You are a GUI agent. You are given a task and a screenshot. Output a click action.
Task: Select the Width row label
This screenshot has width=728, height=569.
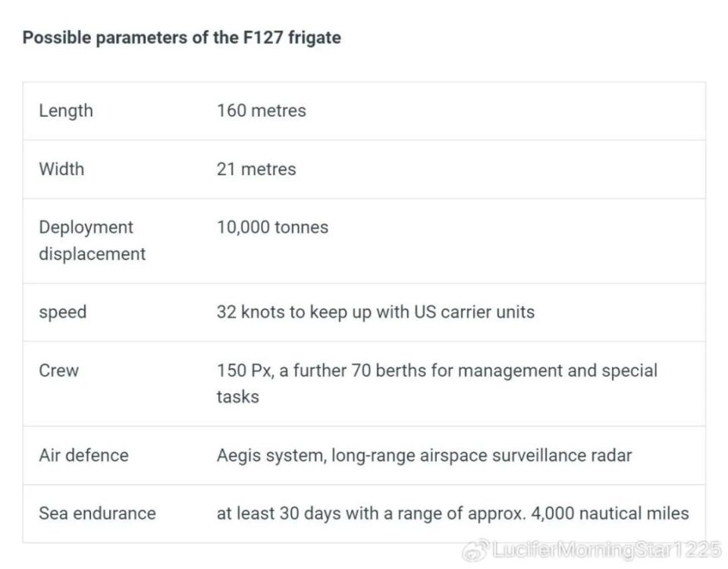coord(61,169)
